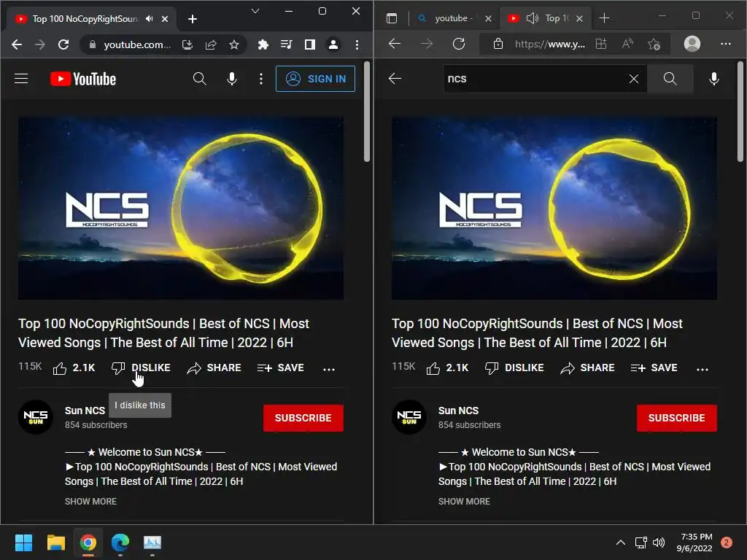Image resolution: width=747 pixels, height=560 pixels.
Task: Toggle Chrome side panel
Action: pyautogui.click(x=309, y=44)
